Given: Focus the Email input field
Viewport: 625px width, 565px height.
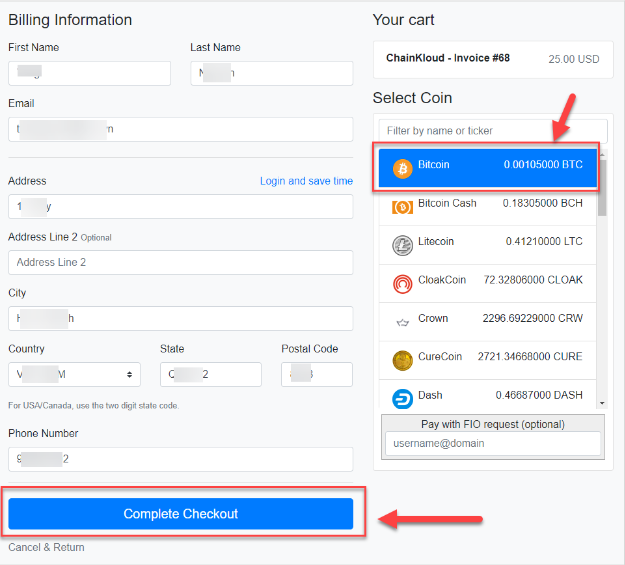Looking at the screenshot, I should pos(181,129).
